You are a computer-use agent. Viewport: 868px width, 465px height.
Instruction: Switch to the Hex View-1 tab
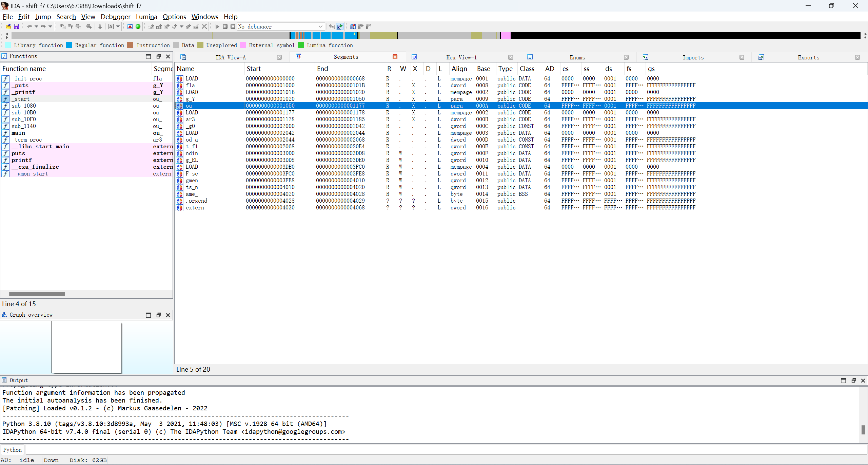coord(461,57)
